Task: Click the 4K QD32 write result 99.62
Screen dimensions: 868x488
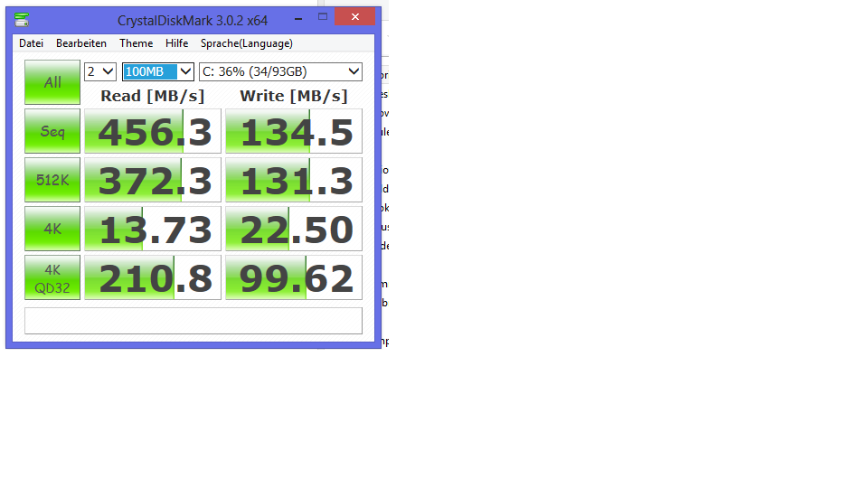Action: coord(294,277)
